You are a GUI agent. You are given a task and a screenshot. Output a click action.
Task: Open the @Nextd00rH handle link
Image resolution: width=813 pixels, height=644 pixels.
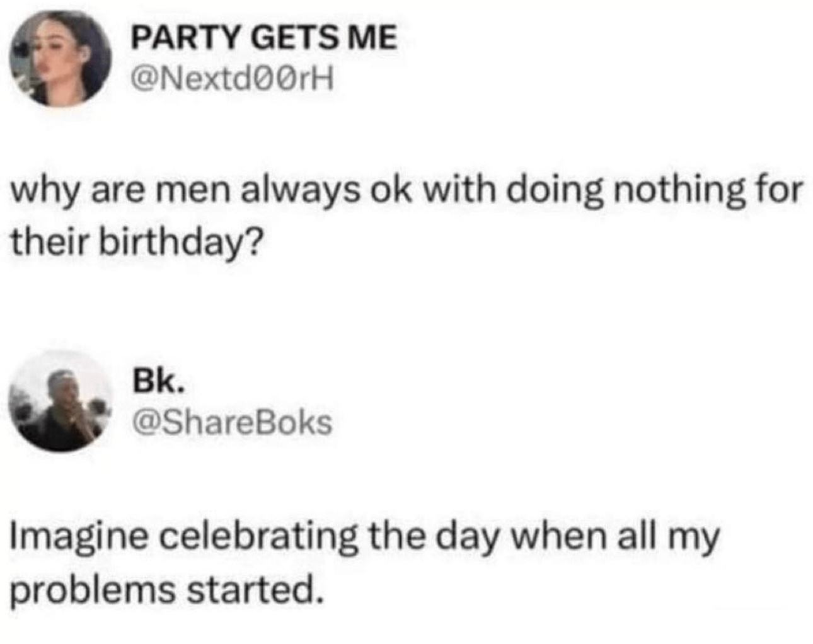click(x=231, y=79)
